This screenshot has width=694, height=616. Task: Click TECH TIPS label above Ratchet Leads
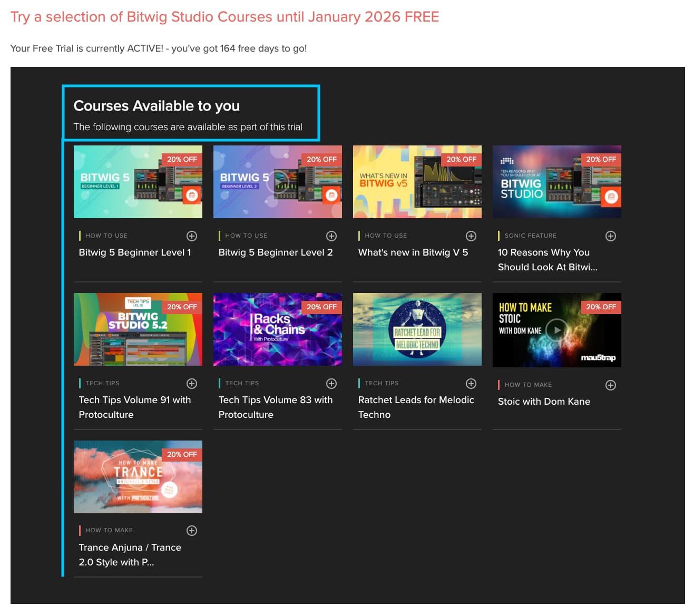coord(382,383)
